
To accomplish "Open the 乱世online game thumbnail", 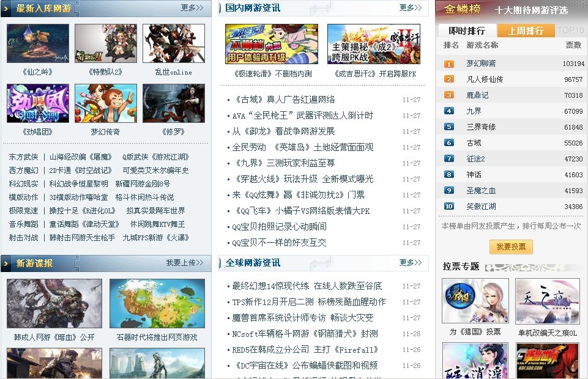I will 174,43.
